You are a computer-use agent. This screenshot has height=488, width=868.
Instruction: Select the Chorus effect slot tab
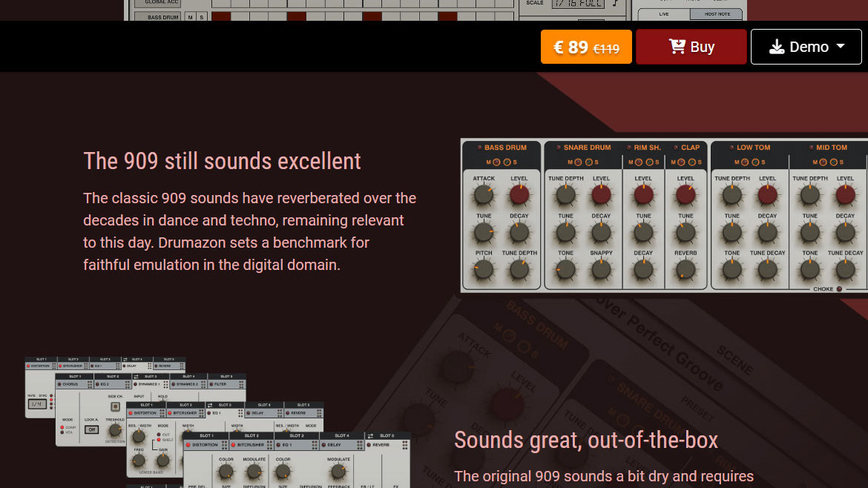[x=75, y=384]
